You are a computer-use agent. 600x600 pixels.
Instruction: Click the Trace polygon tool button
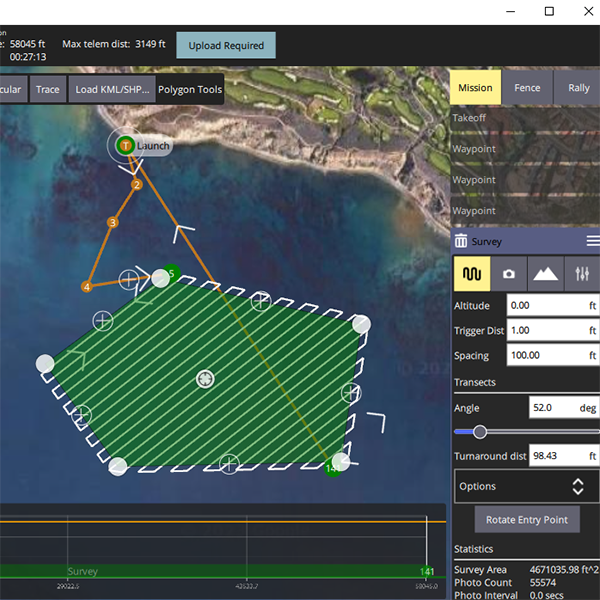[47, 89]
